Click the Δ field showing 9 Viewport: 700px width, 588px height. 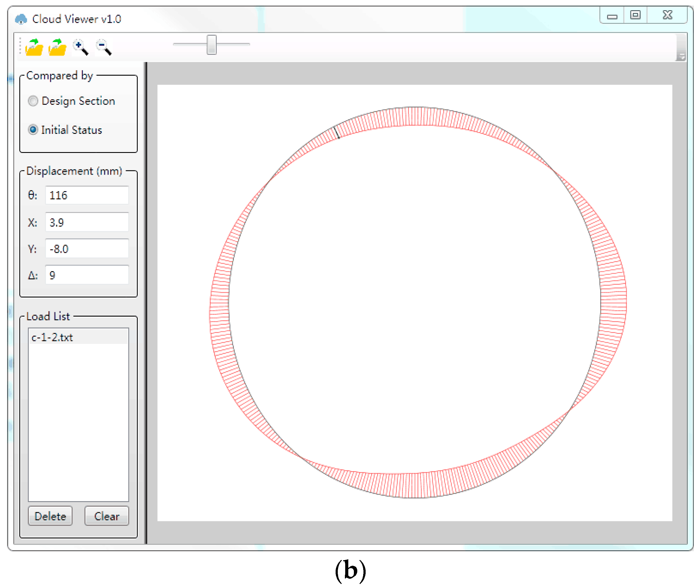[87, 275]
